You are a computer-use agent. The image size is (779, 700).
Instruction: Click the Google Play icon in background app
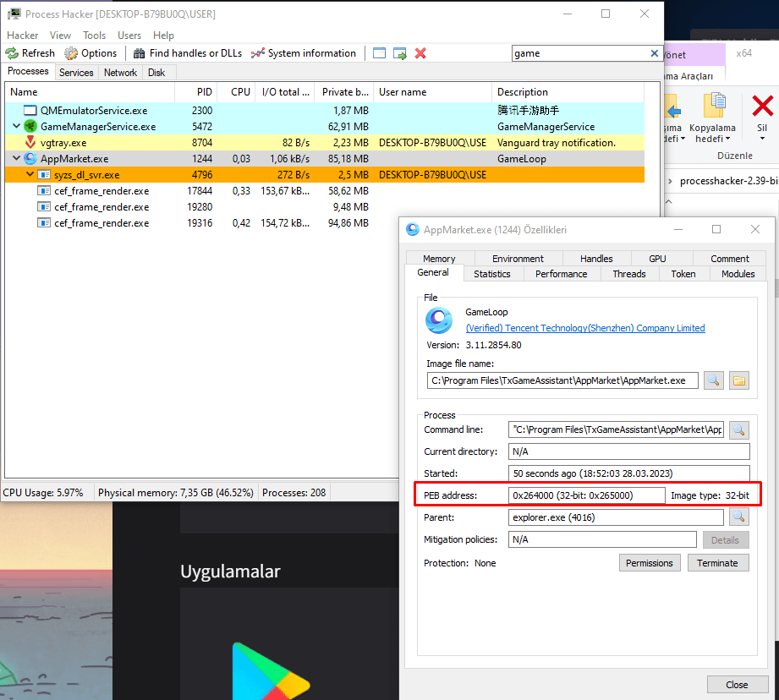pos(271,671)
